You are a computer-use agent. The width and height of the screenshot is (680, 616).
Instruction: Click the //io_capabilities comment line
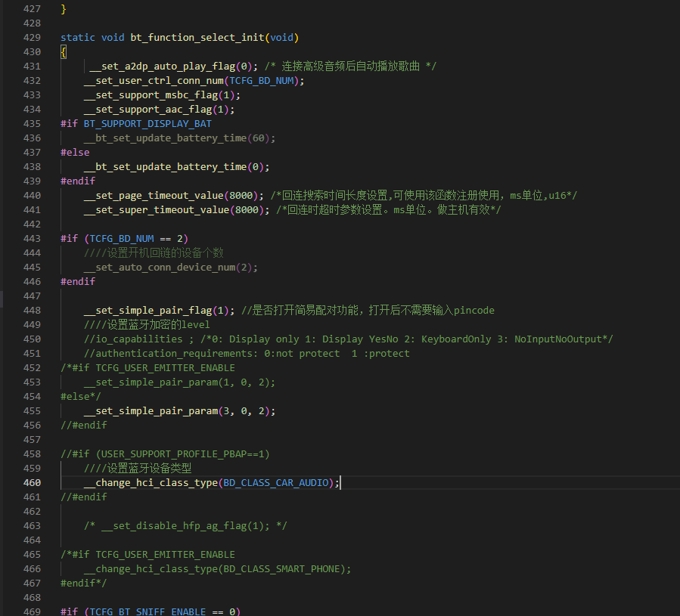(349, 339)
